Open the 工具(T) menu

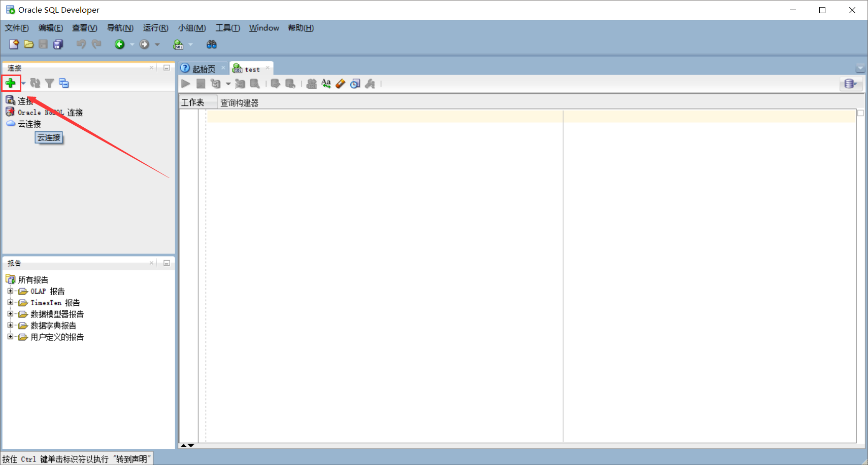click(228, 28)
